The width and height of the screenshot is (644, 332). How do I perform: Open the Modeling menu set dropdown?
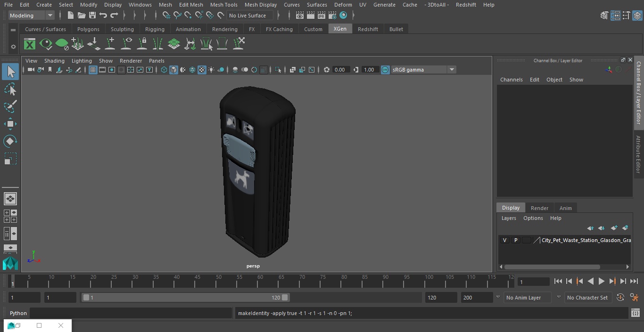tap(31, 16)
